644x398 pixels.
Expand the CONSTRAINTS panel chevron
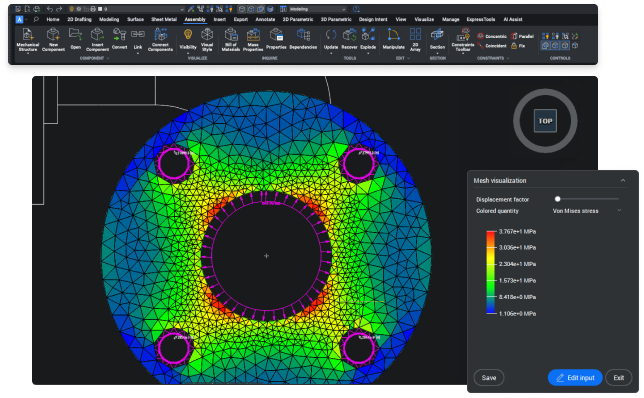click(x=508, y=58)
